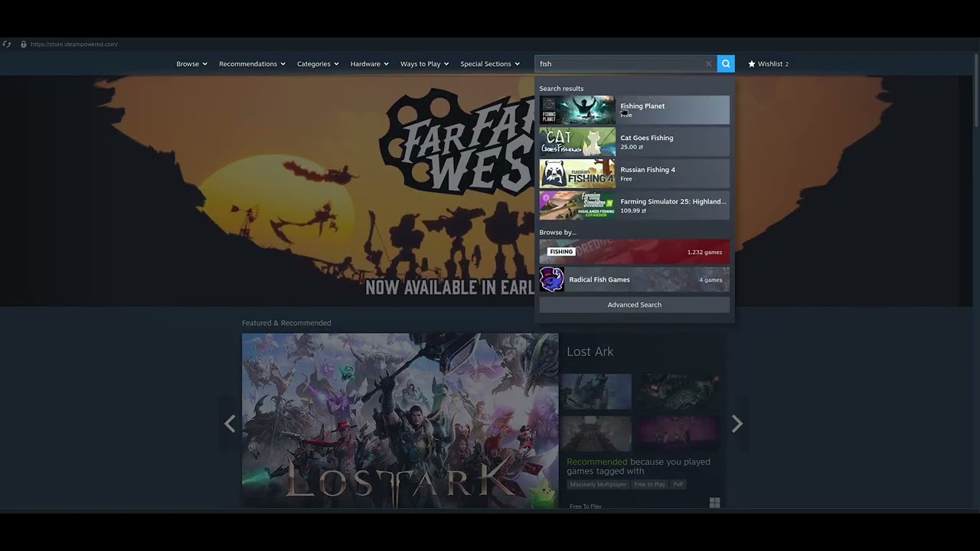The image size is (980, 551).
Task: Open the Categories dropdown
Action: point(318,64)
